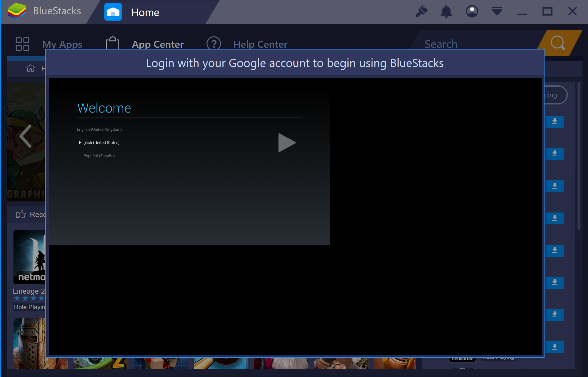
Task: Select Español (España) language option
Action: (99, 155)
